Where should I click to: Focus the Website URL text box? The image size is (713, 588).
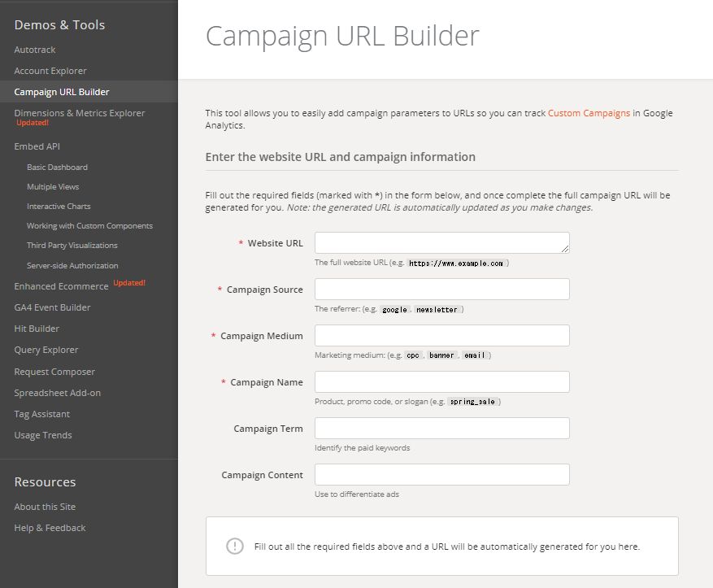coord(442,243)
